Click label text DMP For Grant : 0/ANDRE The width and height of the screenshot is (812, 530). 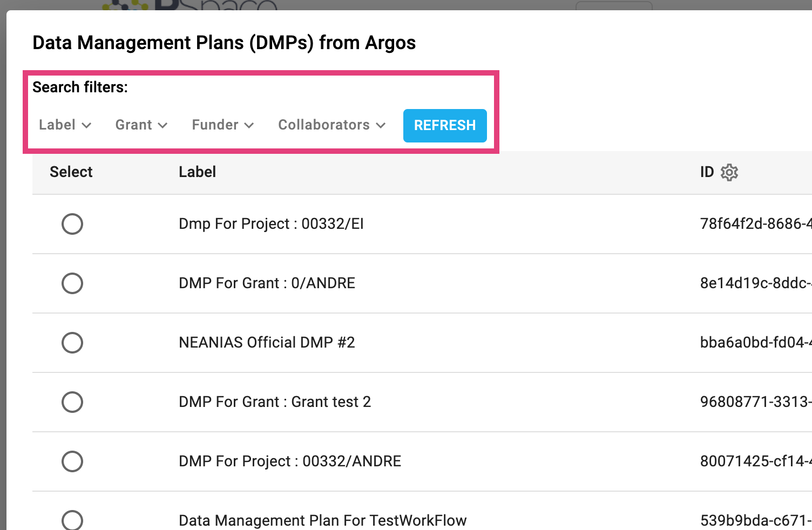coord(267,283)
